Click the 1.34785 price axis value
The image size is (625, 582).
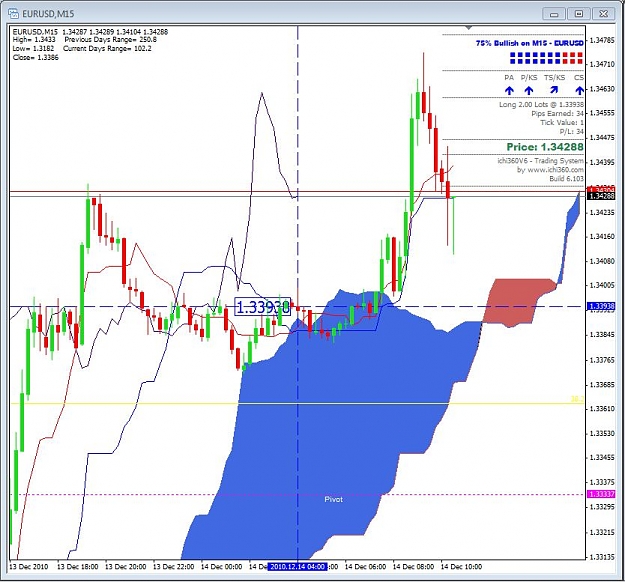tap(601, 40)
